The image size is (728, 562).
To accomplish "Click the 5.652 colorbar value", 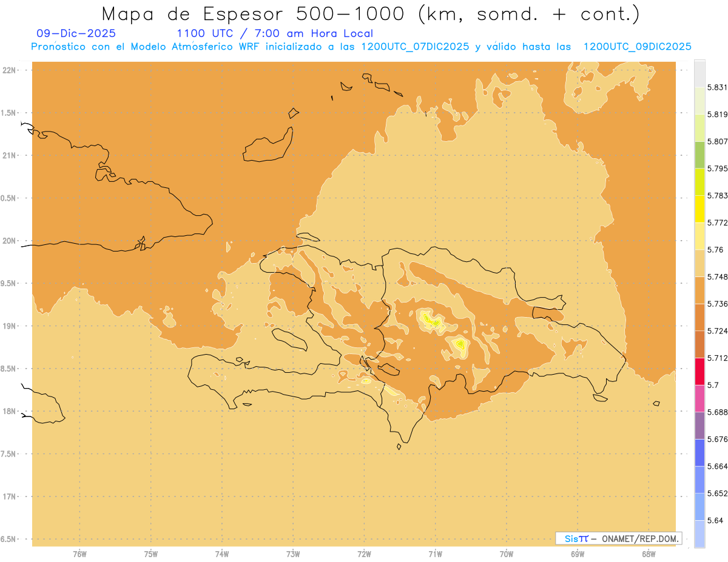I will pos(717,493).
